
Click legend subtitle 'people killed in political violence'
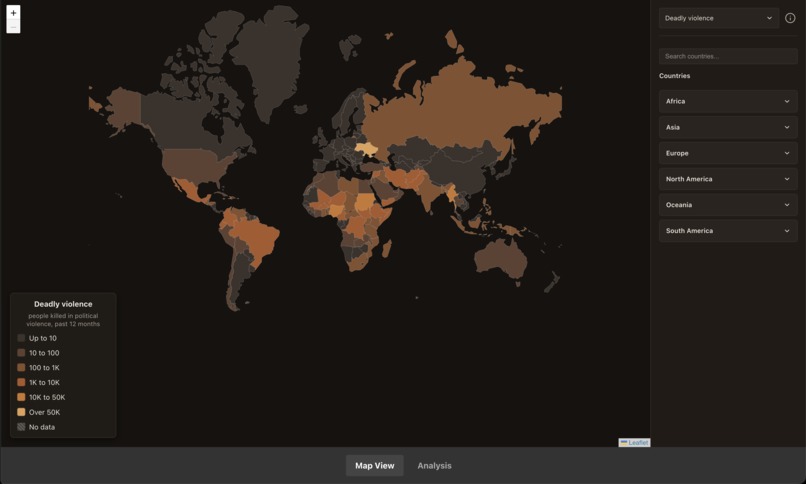point(63,320)
